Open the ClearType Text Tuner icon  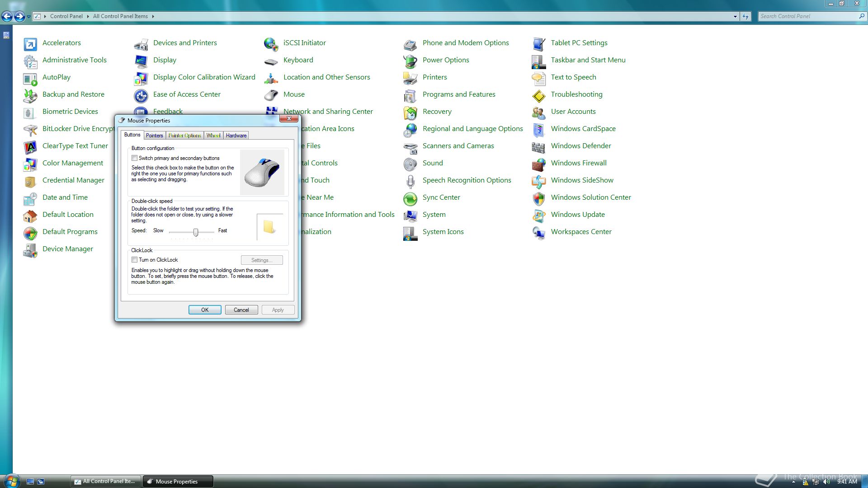pyautogui.click(x=30, y=147)
